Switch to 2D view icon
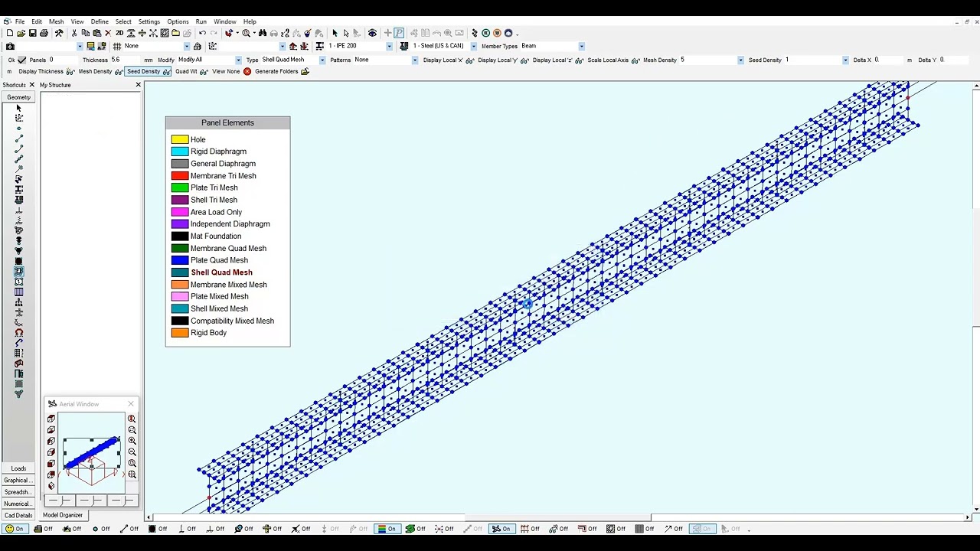This screenshot has height=551, width=980. [x=119, y=33]
